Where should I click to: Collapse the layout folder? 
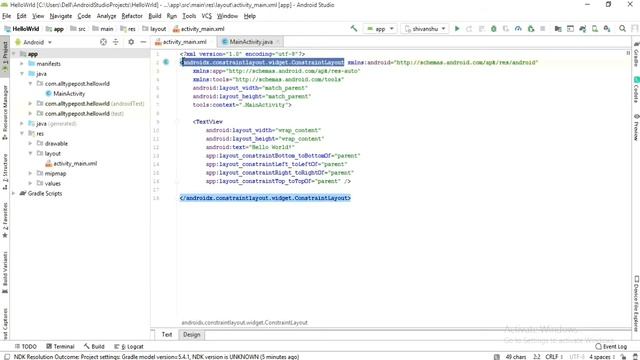(x=30, y=153)
